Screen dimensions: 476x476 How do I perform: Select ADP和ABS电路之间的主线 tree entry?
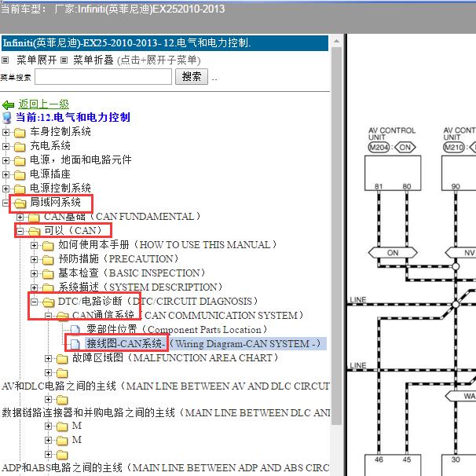pyautogui.click(x=166, y=468)
